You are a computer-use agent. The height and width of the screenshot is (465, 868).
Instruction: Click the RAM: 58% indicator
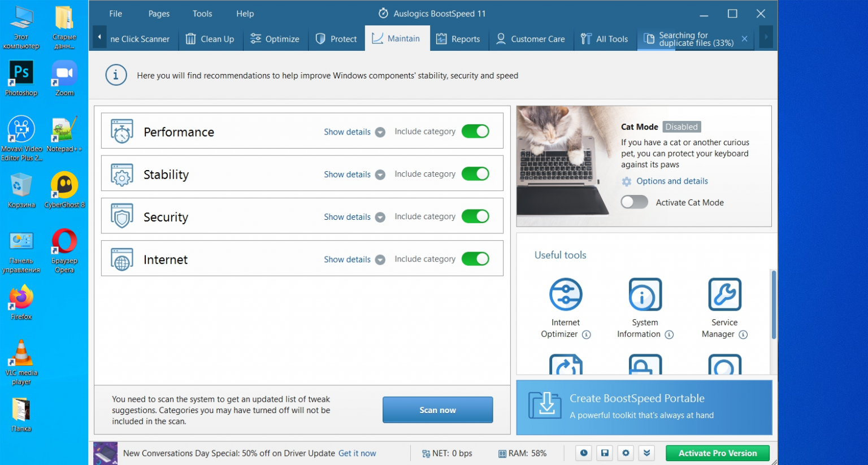coord(523,453)
